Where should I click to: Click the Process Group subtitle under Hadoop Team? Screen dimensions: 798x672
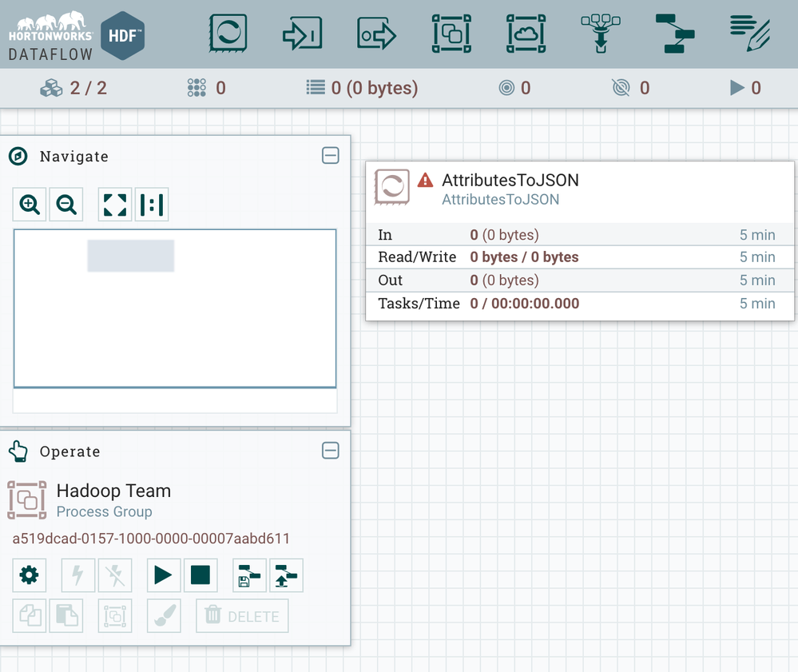tap(105, 511)
